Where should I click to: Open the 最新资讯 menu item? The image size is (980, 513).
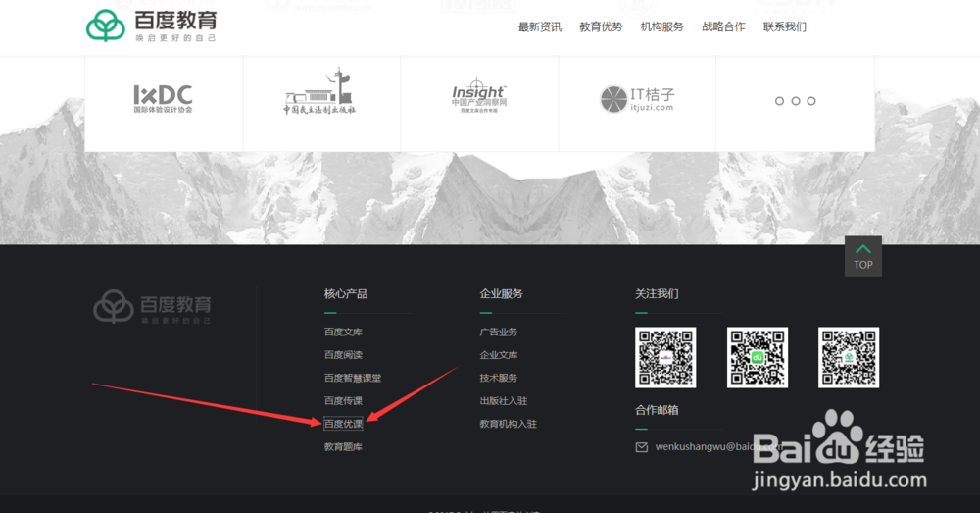click(x=540, y=26)
